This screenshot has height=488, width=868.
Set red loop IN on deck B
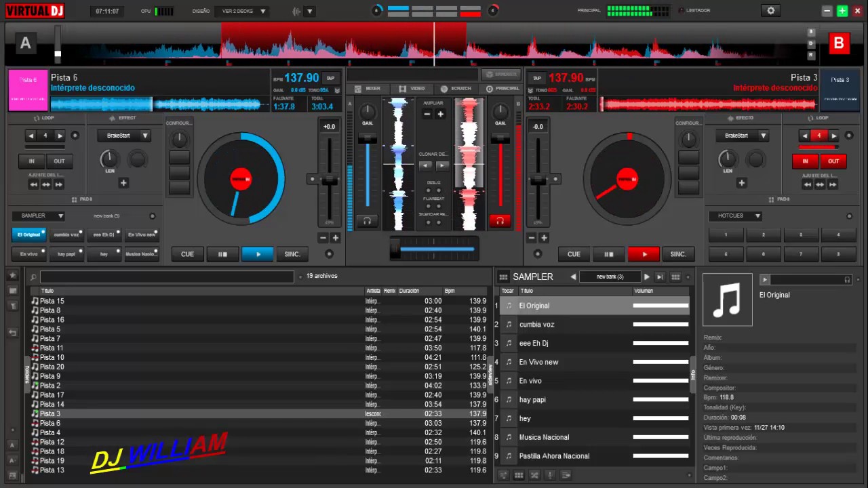(805, 161)
